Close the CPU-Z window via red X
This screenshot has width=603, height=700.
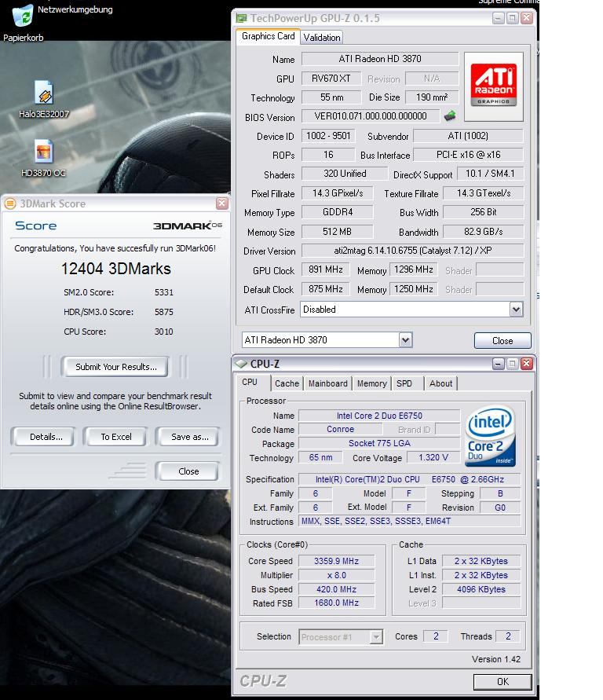pyautogui.click(x=526, y=364)
